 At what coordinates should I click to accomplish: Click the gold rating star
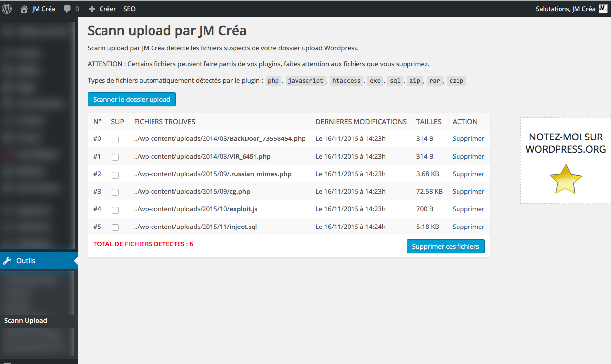[565, 180]
